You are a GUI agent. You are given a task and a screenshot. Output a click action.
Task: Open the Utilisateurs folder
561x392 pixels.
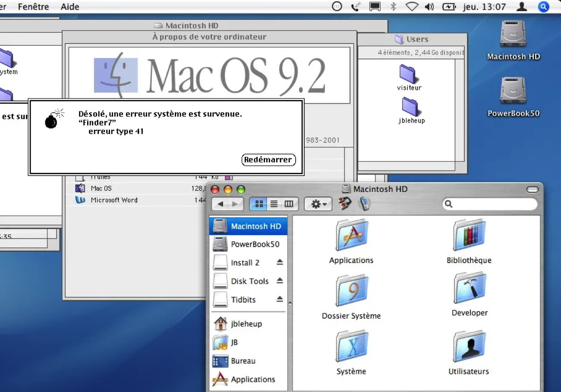click(469, 347)
